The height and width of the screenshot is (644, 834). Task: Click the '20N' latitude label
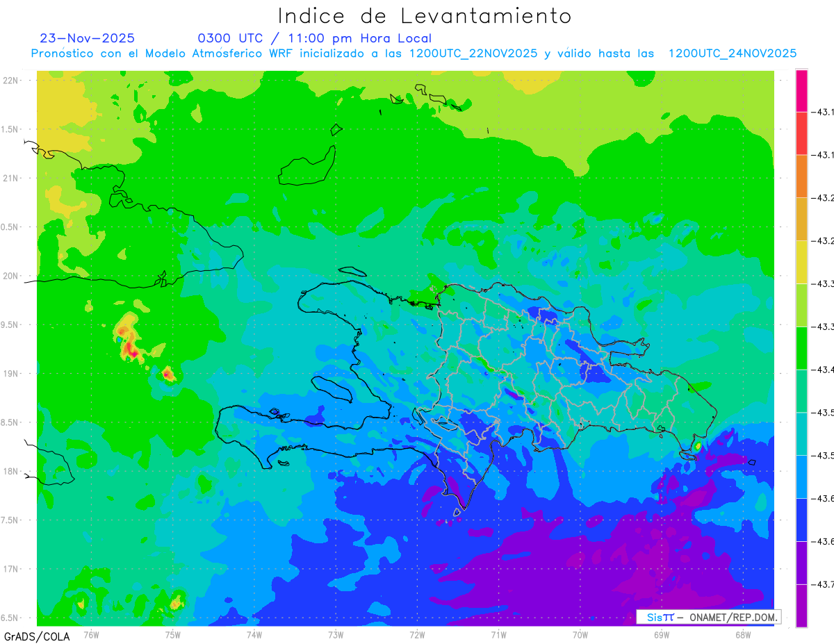(10, 276)
